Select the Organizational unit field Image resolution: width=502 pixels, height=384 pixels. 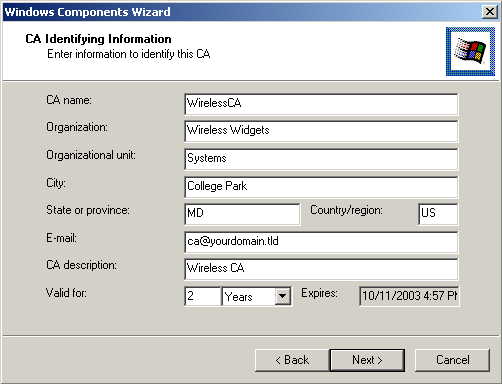click(321, 159)
